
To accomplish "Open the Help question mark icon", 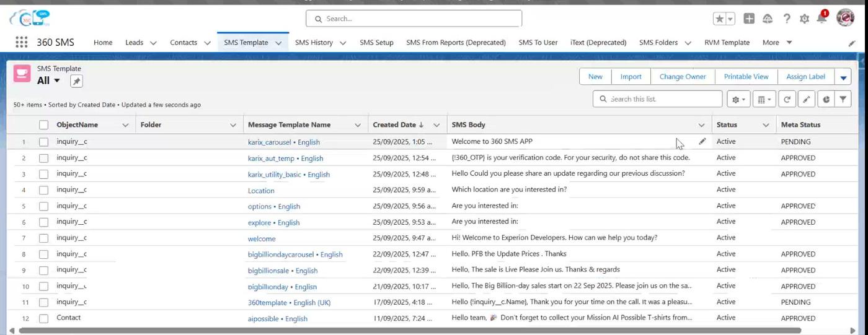I will click(787, 19).
